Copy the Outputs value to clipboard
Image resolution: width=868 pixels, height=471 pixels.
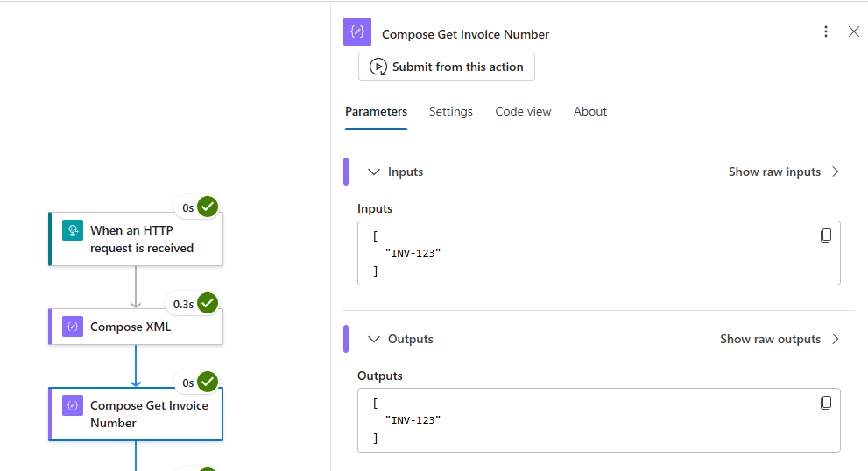(x=825, y=403)
